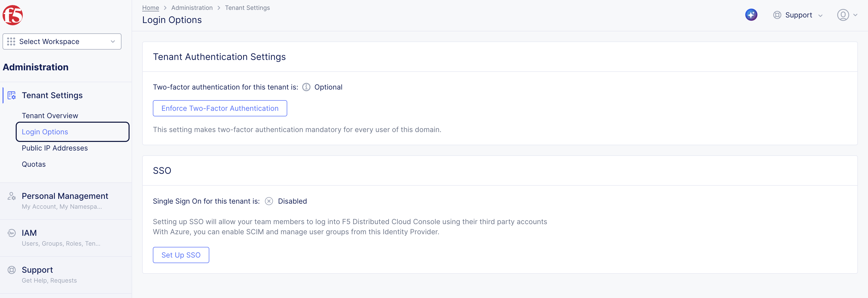The width and height of the screenshot is (868, 298).
Task: Click the Set Up SSO button
Action: (181, 255)
